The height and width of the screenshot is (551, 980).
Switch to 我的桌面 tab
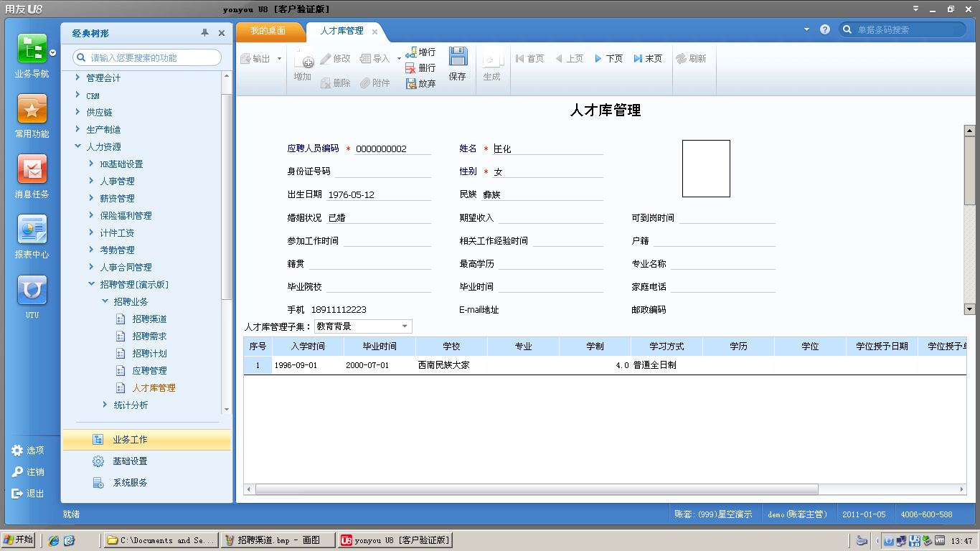[268, 32]
